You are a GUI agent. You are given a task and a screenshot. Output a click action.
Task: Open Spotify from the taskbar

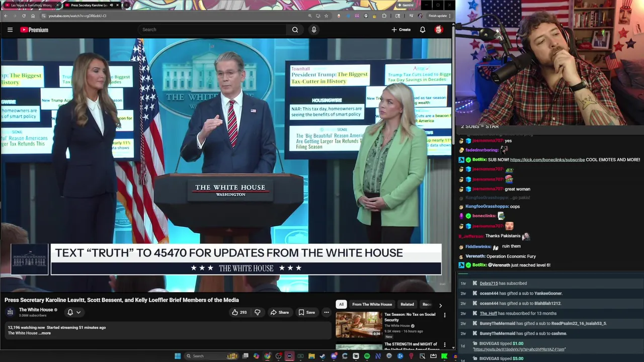point(367,356)
